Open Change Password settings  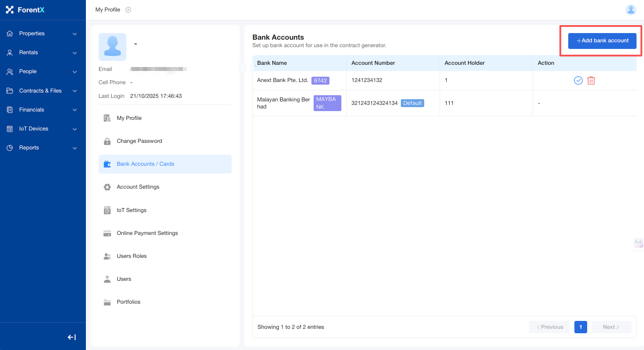pyautogui.click(x=139, y=141)
